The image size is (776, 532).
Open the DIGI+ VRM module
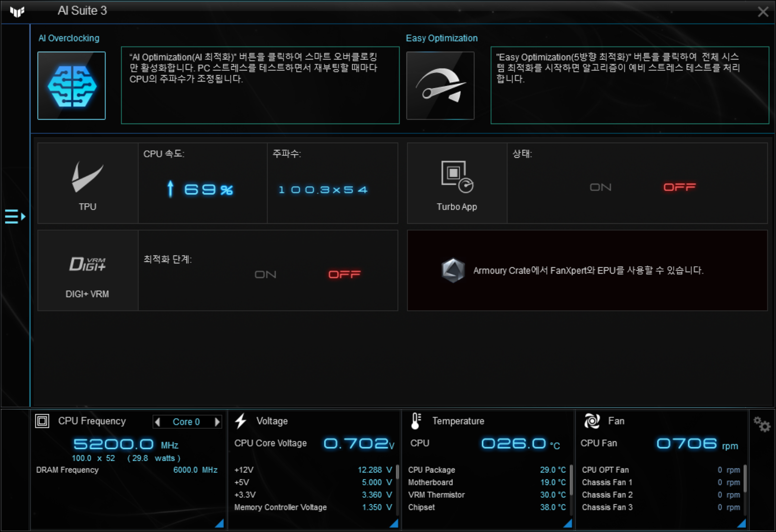(x=88, y=271)
